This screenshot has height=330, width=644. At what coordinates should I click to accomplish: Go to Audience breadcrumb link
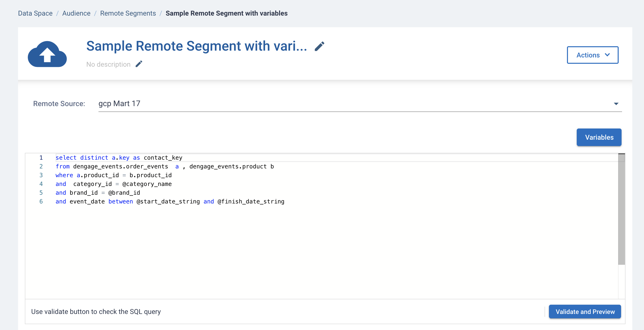(x=76, y=13)
